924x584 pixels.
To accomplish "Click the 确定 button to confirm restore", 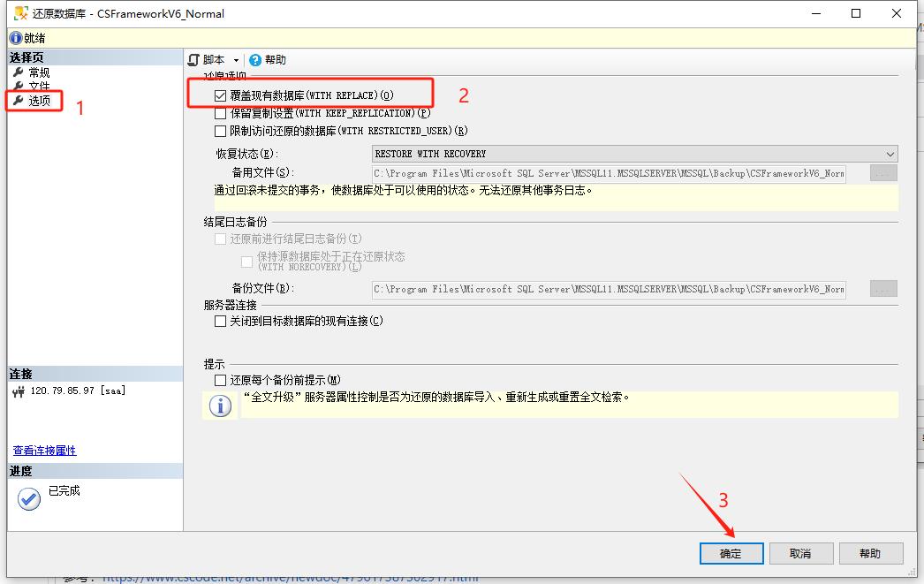I will (732, 553).
